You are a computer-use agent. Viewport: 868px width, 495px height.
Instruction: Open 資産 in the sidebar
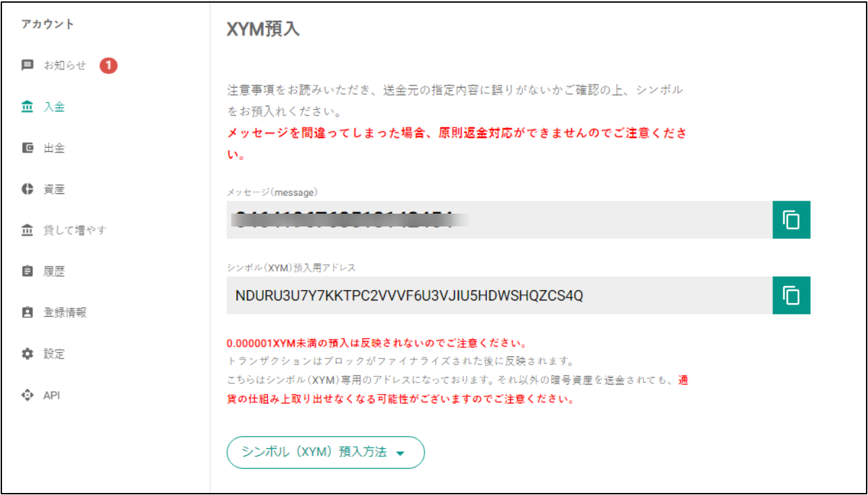coord(54,189)
